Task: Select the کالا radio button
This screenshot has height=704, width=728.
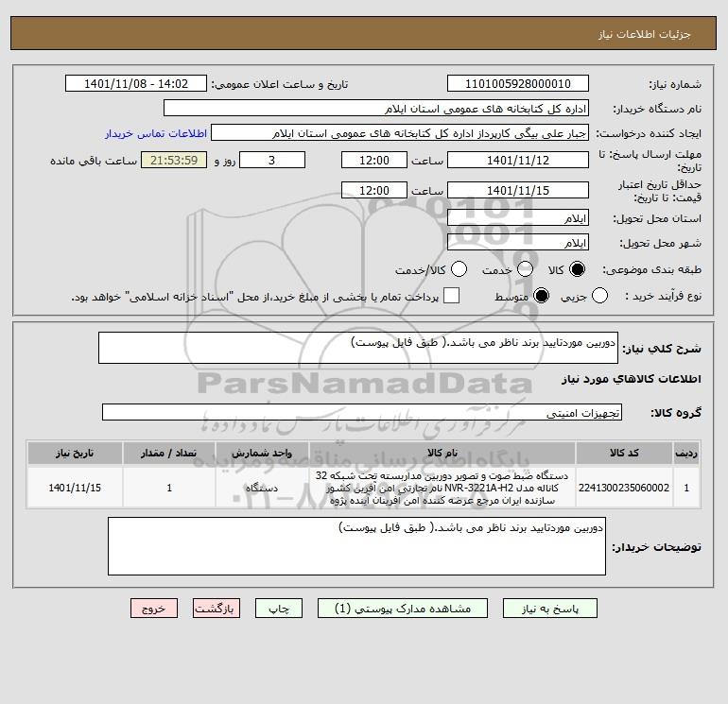Action: pyautogui.click(x=577, y=269)
